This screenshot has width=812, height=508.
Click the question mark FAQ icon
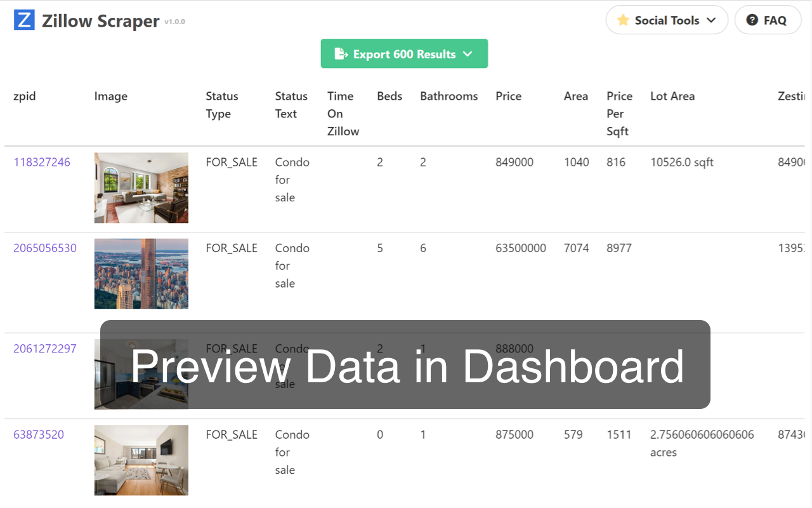point(752,20)
